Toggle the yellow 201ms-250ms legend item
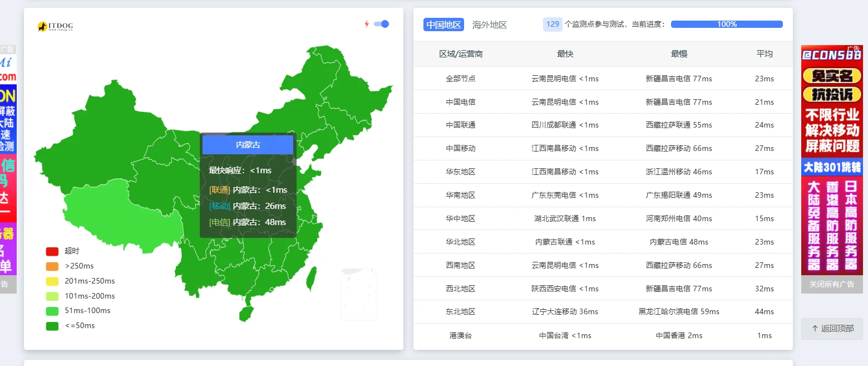 tap(52, 281)
